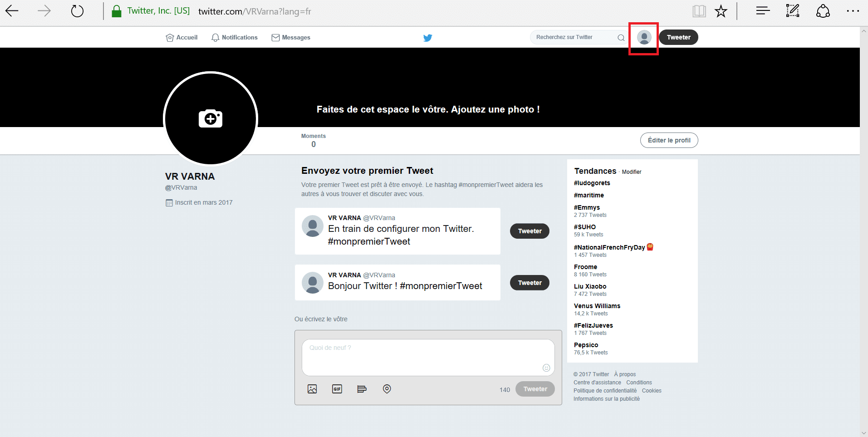Open the browser Hub lines icon
This screenshot has height=437, width=868.
click(763, 11)
